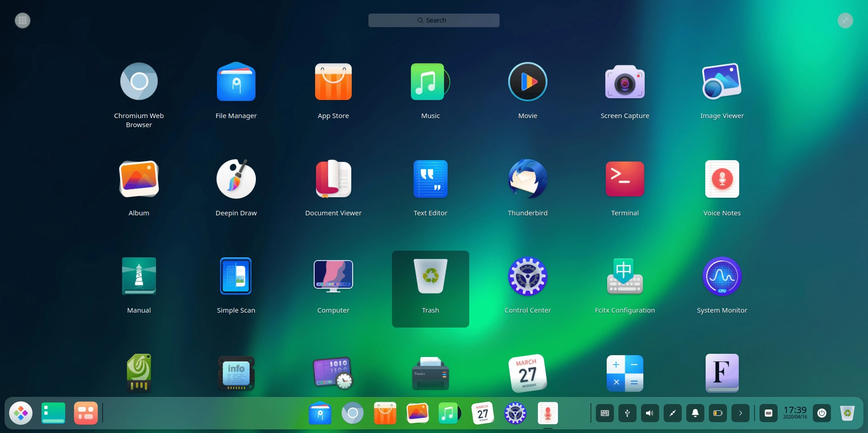The width and height of the screenshot is (868, 433).
Task: Open the volume control in dock tray
Action: (x=650, y=413)
